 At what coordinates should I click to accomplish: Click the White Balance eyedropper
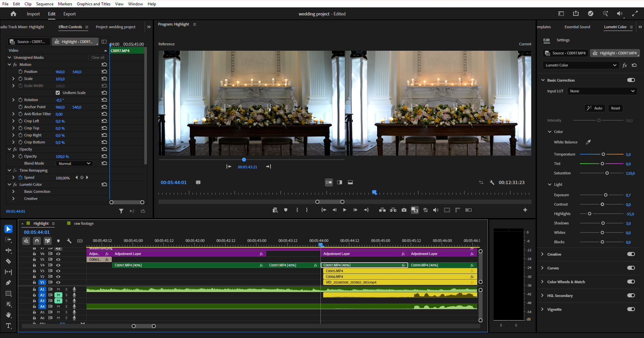pyautogui.click(x=588, y=142)
